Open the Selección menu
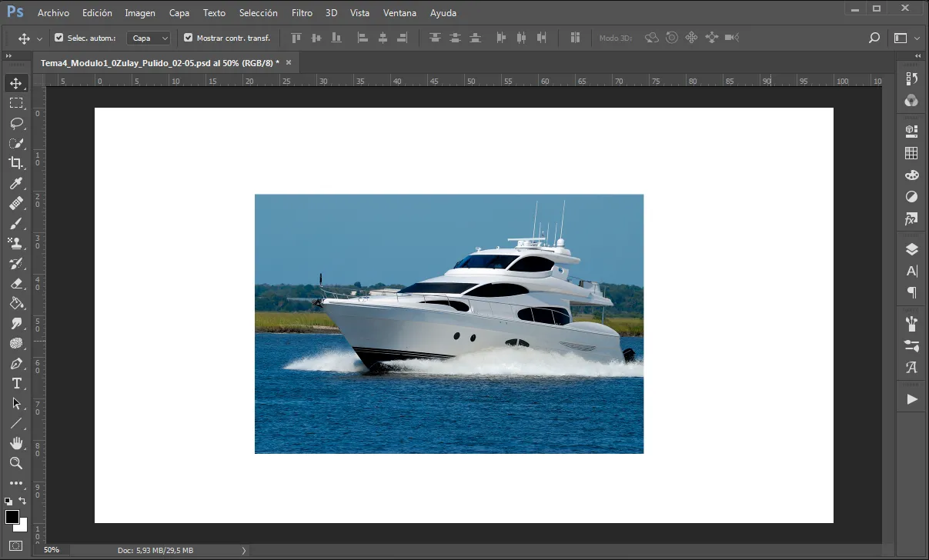 [259, 13]
